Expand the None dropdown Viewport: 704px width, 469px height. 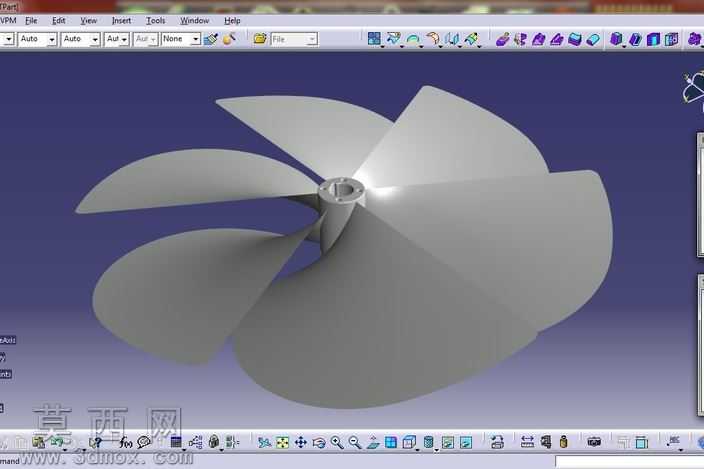coord(195,39)
